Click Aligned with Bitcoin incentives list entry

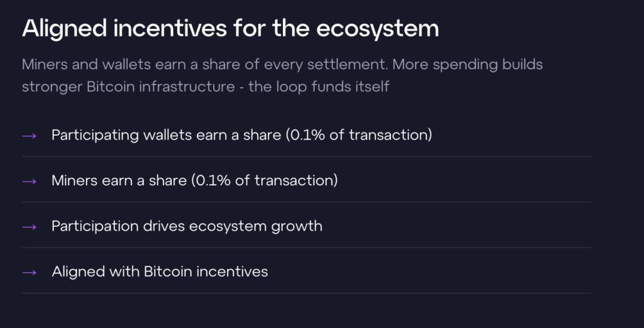(160, 271)
